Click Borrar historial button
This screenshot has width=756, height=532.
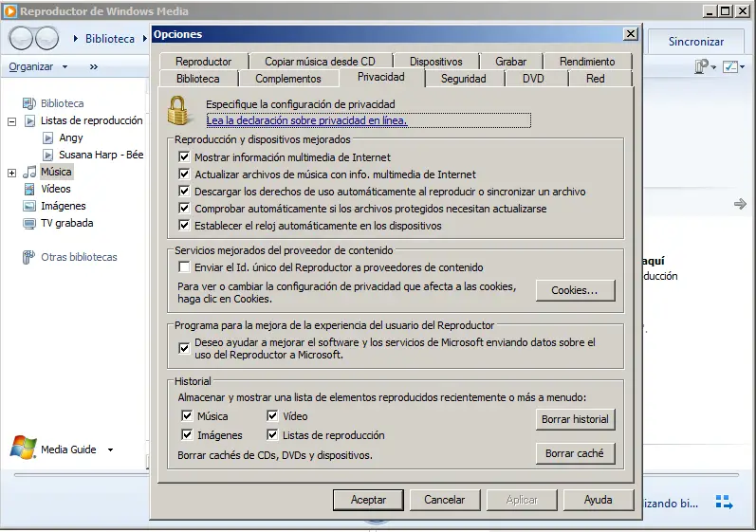(575, 419)
